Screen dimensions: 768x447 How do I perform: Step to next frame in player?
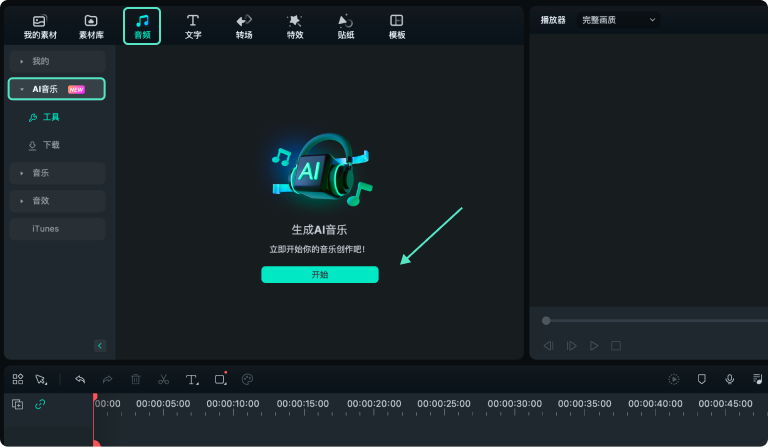click(x=571, y=346)
